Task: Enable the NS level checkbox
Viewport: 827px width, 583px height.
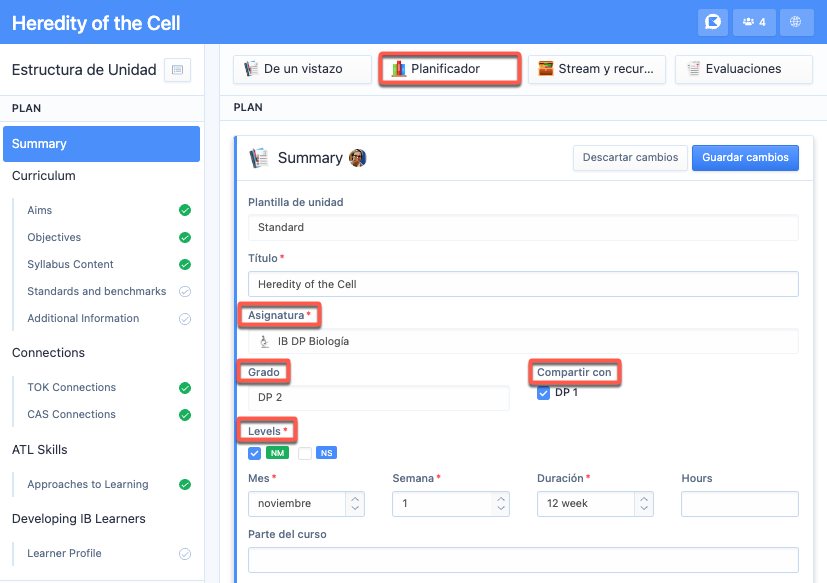Action: [x=305, y=453]
